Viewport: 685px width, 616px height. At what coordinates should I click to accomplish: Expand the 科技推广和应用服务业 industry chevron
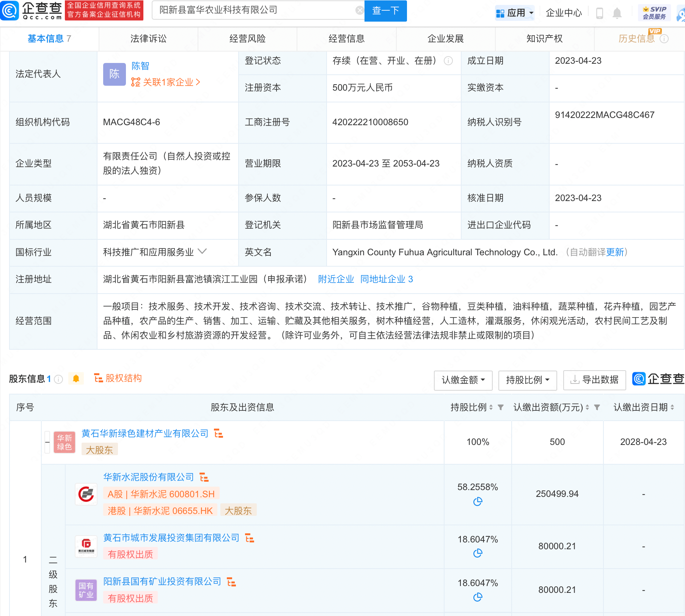click(203, 251)
